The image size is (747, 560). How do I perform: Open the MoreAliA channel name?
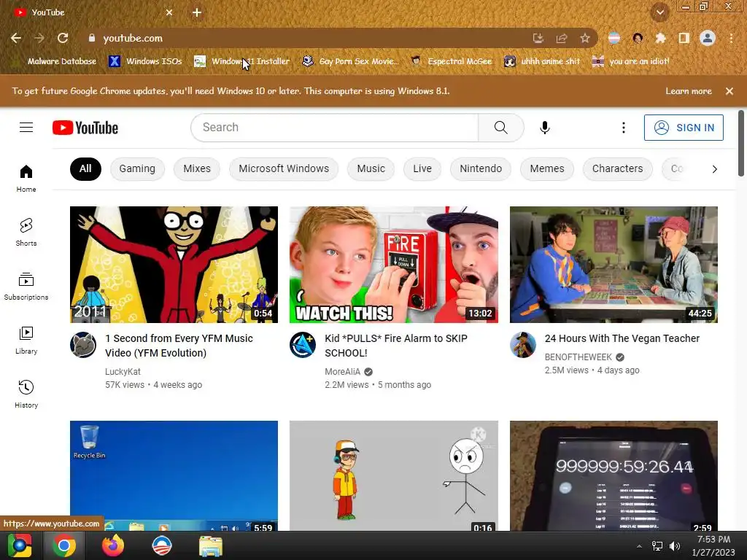(343, 371)
